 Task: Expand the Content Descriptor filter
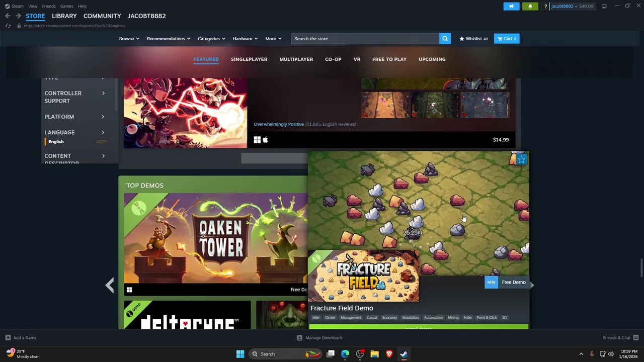[x=75, y=159]
